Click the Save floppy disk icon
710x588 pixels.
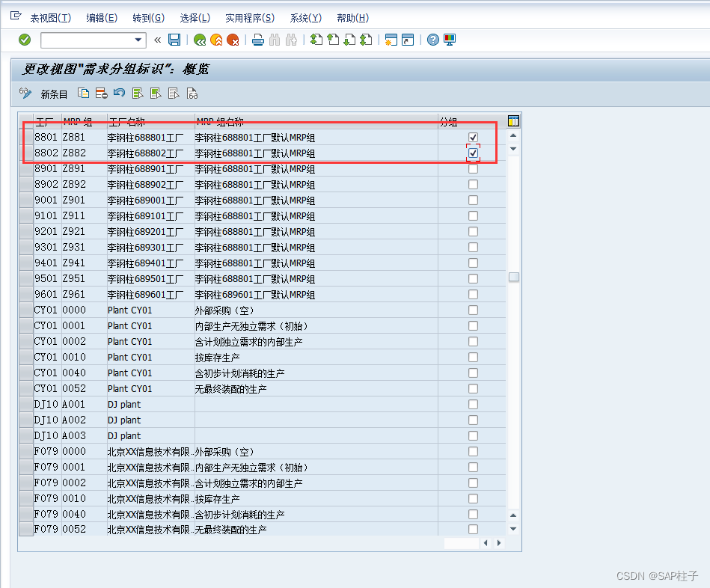(174, 40)
